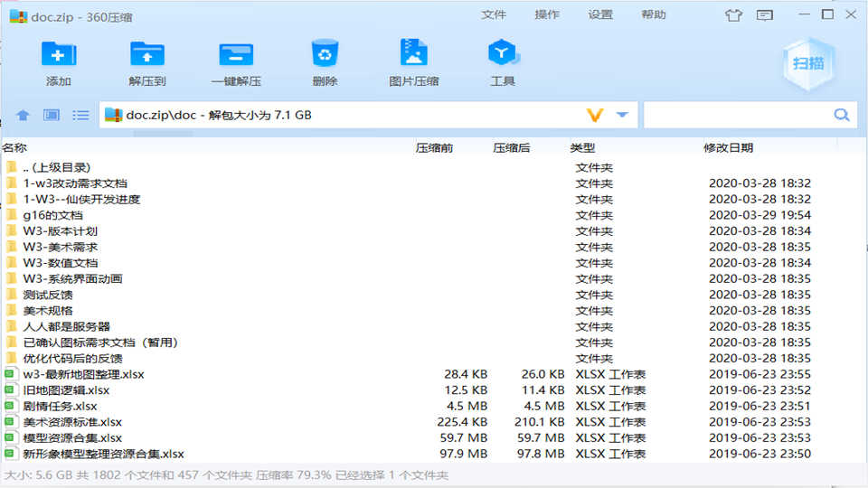Click the search magnifier icon
Viewport: 868px width, 488px height.
tap(842, 115)
